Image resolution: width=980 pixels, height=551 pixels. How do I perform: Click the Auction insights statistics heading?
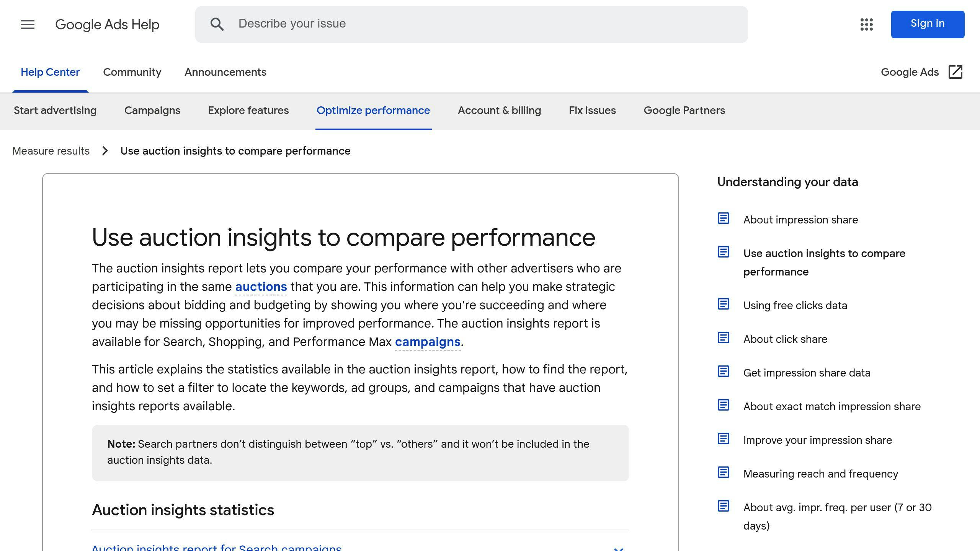coord(183,510)
